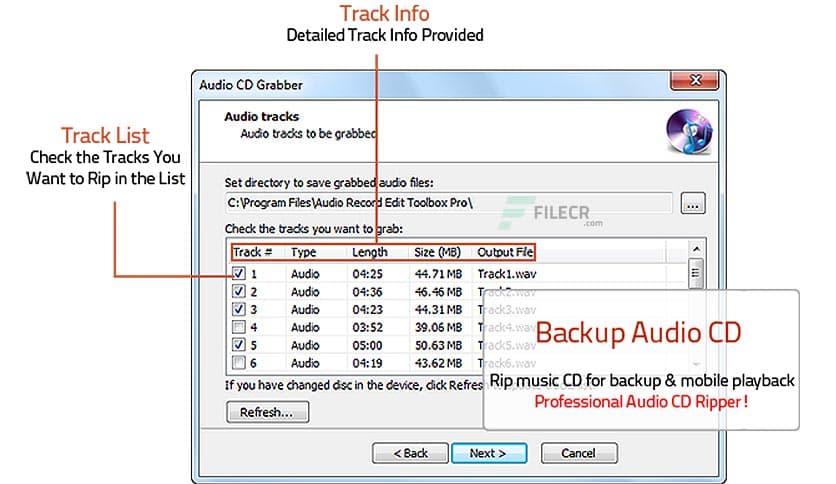This screenshot has width=836, height=484.
Task: Select the 39.06 MB size cell
Action: coord(438,327)
